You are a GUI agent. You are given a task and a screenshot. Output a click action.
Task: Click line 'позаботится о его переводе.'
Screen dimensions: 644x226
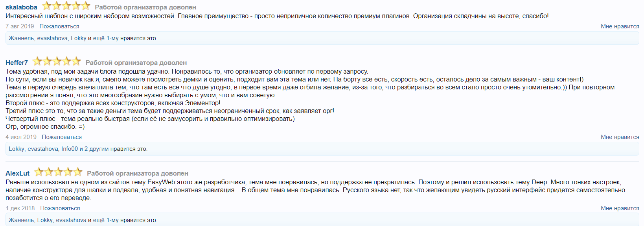point(48,198)
